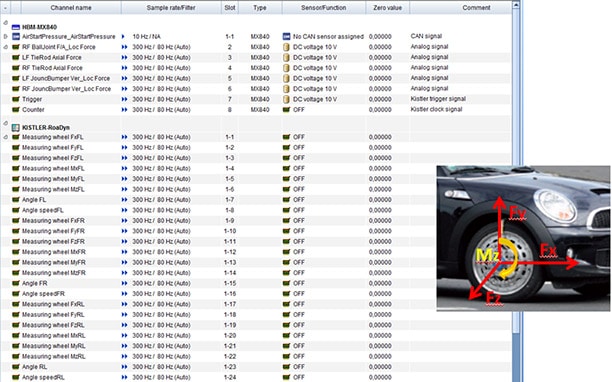Click OFF icon for Measuring wheel MyFR
The height and width of the screenshot is (382, 612).
click(286, 262)
